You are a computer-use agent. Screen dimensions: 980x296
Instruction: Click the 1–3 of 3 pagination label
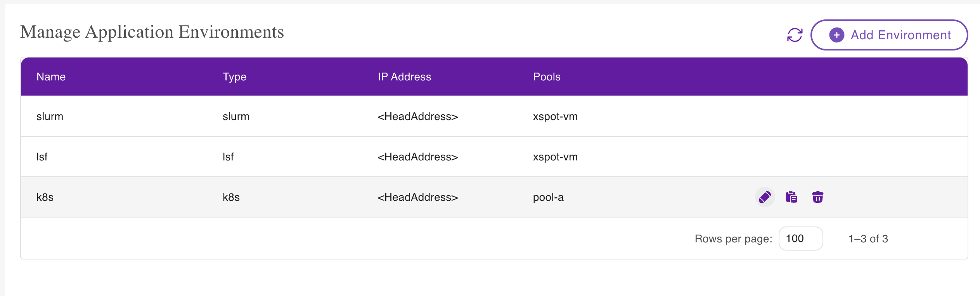pos(868,239)
